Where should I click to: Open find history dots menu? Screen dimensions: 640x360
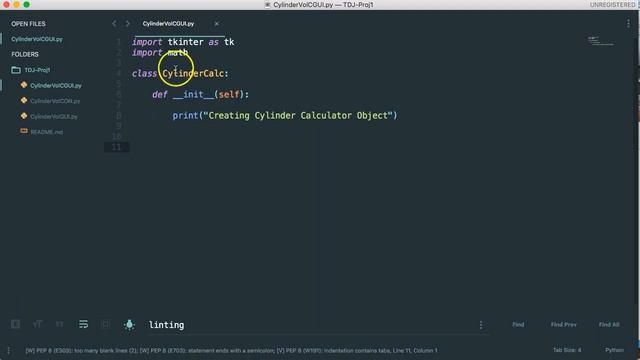click(481, 325)
